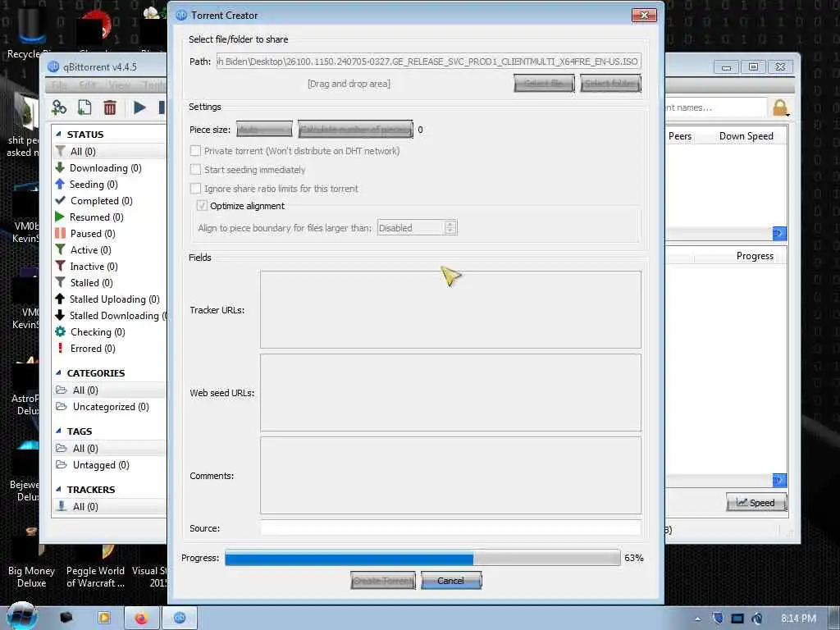This screenshot has height=630, width=840.
Task: Click the Source input field
Action: click(450, 528)
